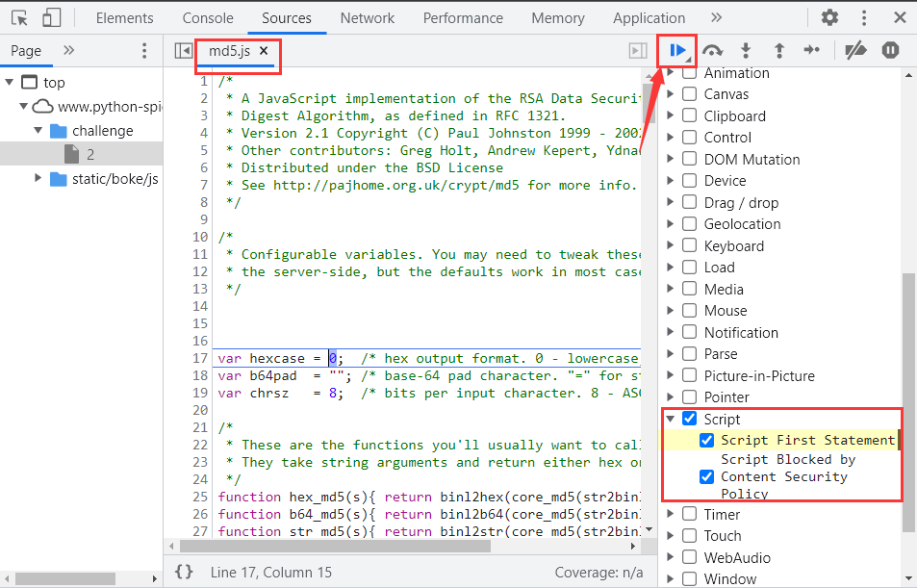Collapse the Script breakpoint category
The width and height of the screenshot is (917, 588).
(671, 420)
